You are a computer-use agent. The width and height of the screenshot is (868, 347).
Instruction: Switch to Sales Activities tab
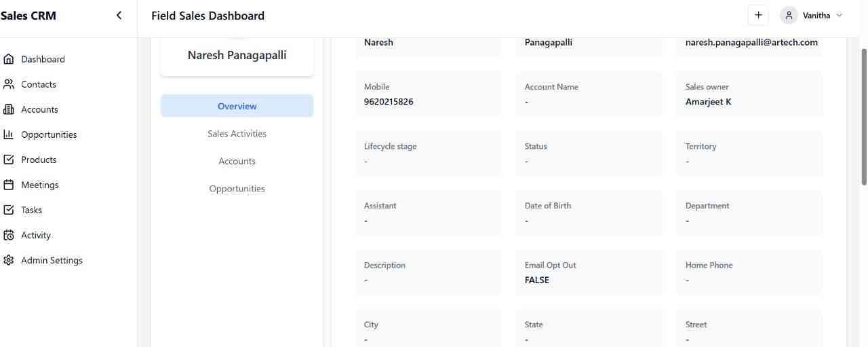237,134
